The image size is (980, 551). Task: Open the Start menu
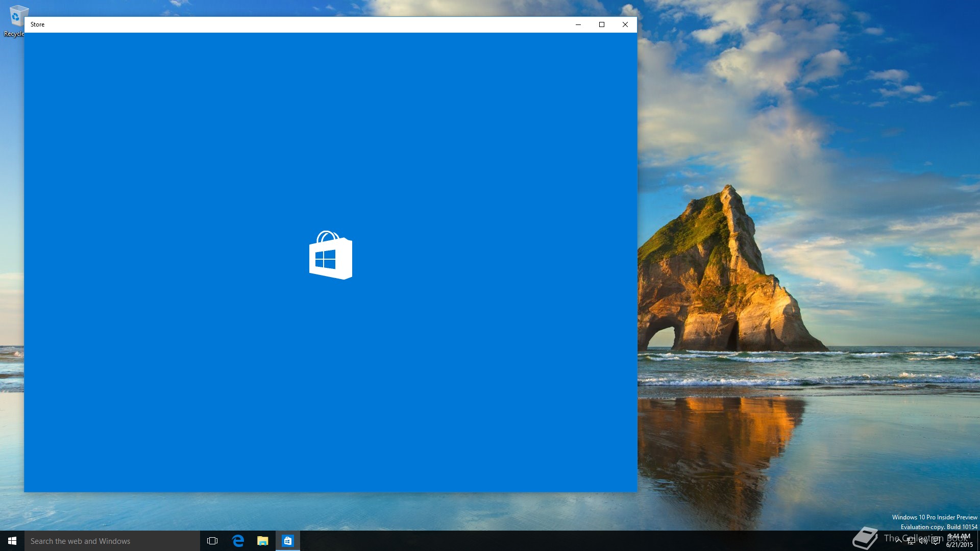pyautogui.click(x=12, y=541)
